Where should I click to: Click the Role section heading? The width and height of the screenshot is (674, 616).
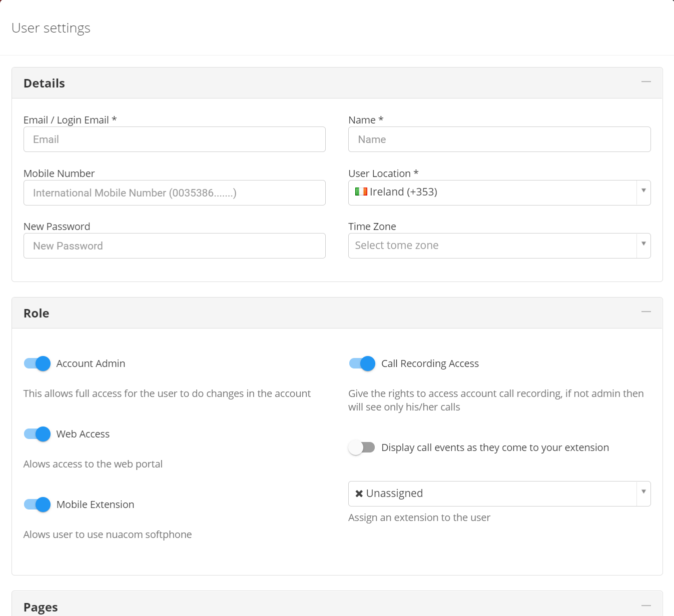point(36,313)
